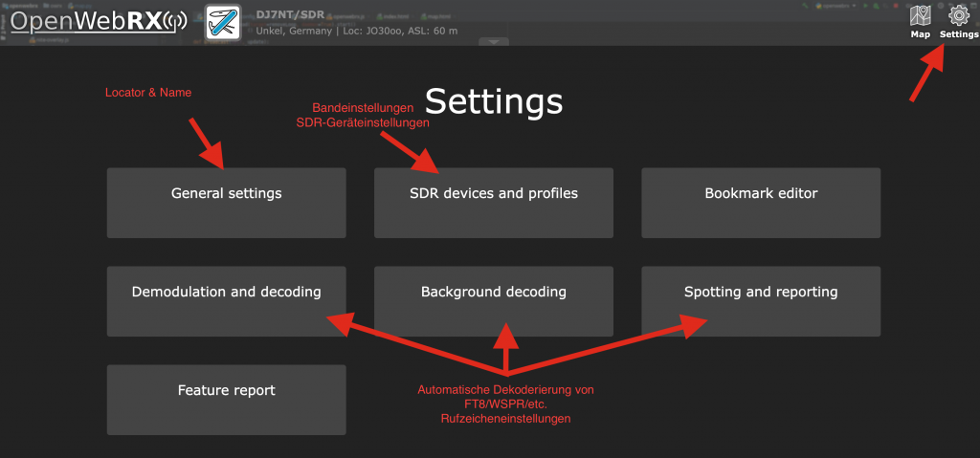Expand the receiver details arrow tab
Screen dimensions: 980x458
coord(494,42)
